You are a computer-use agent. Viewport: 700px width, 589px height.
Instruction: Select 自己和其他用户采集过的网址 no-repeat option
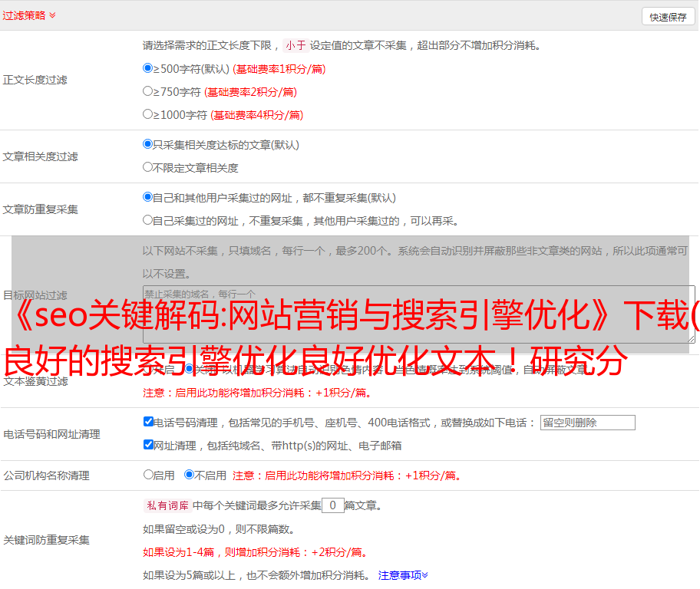point(148,197)
